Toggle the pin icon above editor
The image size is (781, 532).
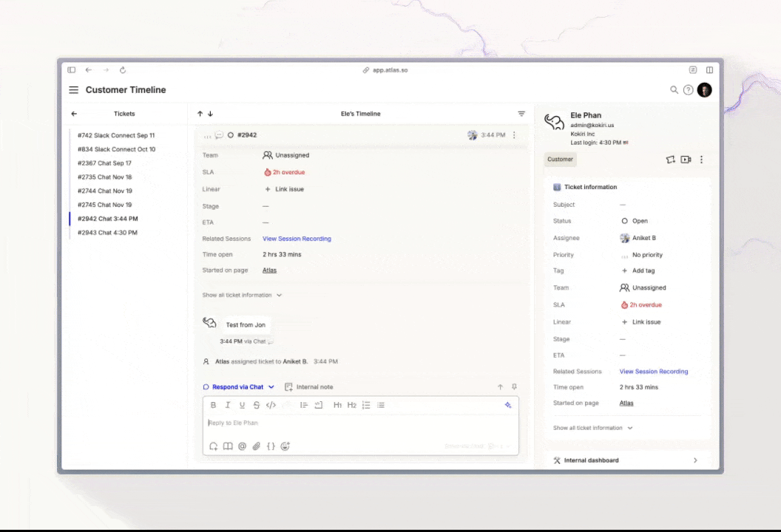(514, 387)
